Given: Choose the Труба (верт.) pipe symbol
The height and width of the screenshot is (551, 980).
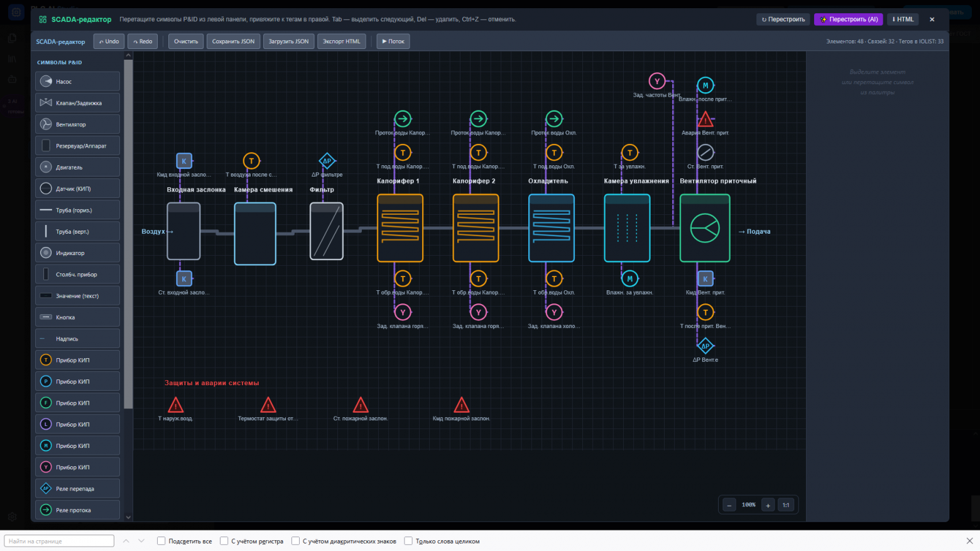Looking at the screenshot, I should click(x=77, y=231).
